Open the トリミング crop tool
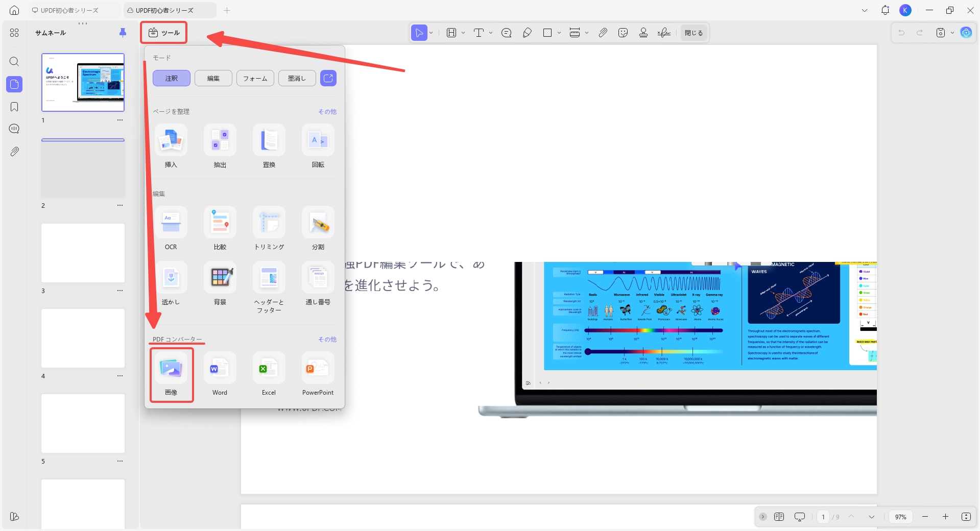The width and height of the screenshot is (980, 531). 269,228
